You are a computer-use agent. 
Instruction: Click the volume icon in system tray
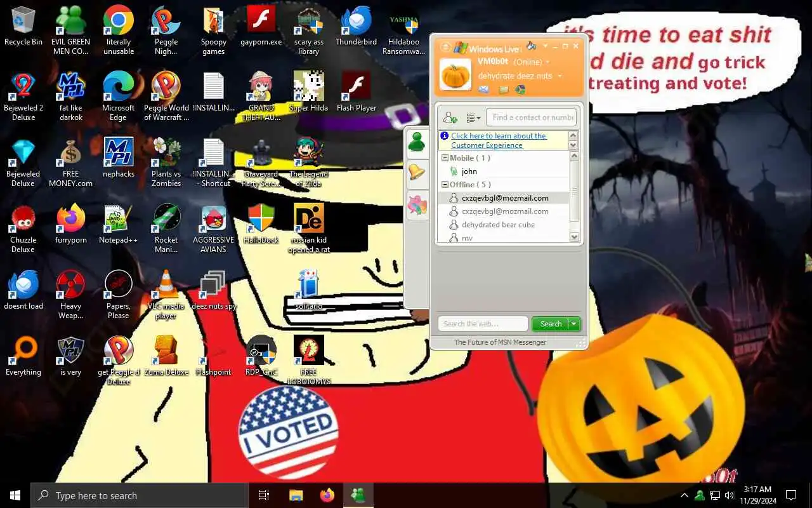point(730,495)
